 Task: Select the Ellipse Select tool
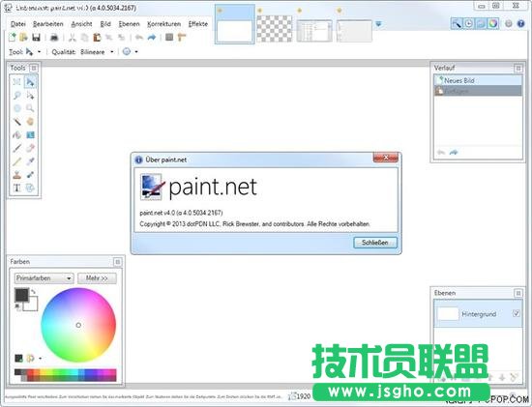point(17,108)
